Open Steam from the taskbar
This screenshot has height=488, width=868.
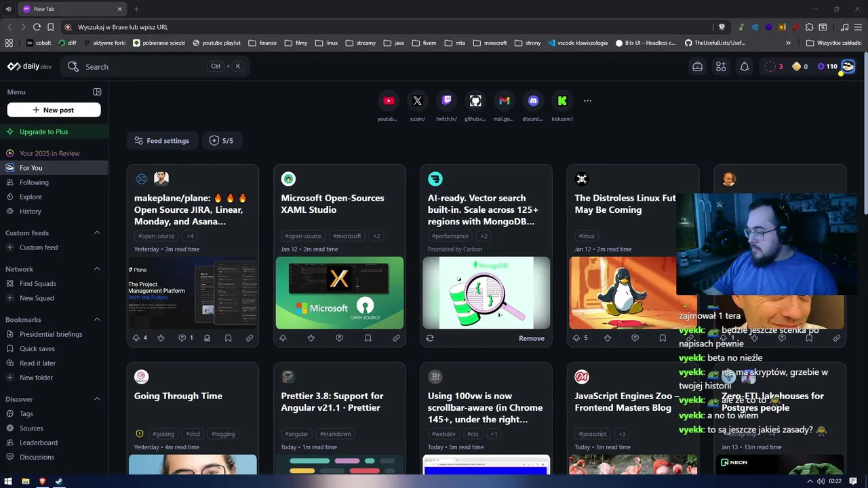[59, 481]
